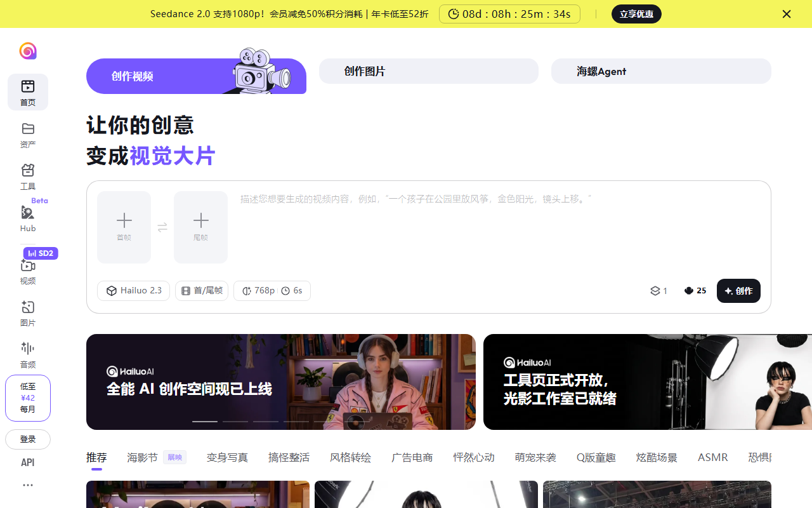Select the first carousel indicator on banner
This screenshot has width=812, height=508.
(x=205, y=421)
